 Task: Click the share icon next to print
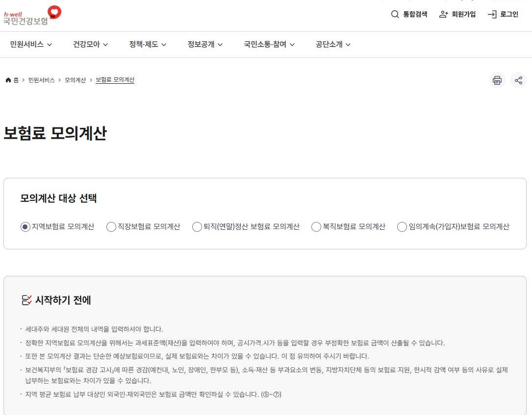(x=519, y=80)
